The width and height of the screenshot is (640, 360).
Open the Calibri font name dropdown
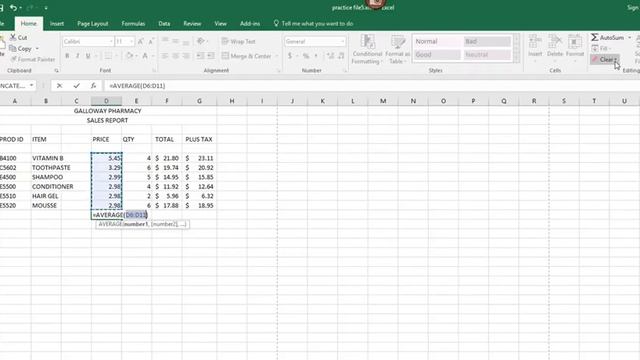tap(111, 41)
